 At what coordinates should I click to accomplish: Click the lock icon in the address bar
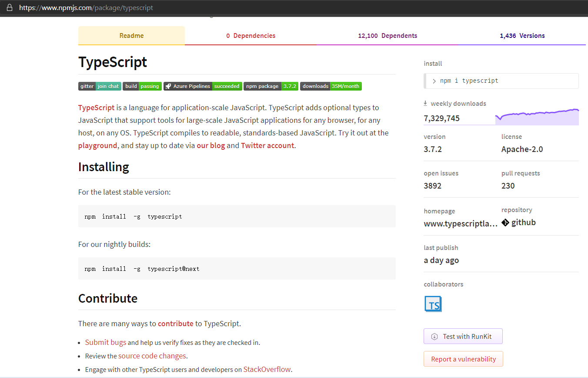coord(10,8)
